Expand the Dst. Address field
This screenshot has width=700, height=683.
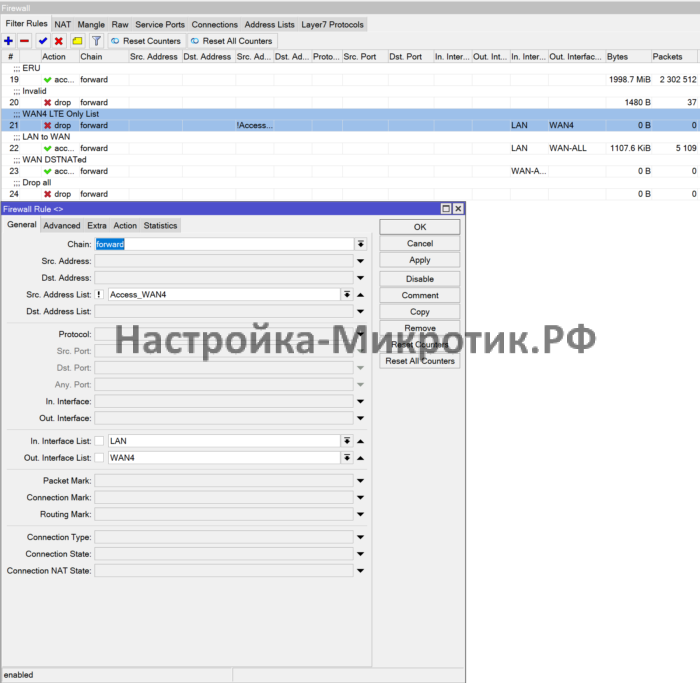coord(361,278)
